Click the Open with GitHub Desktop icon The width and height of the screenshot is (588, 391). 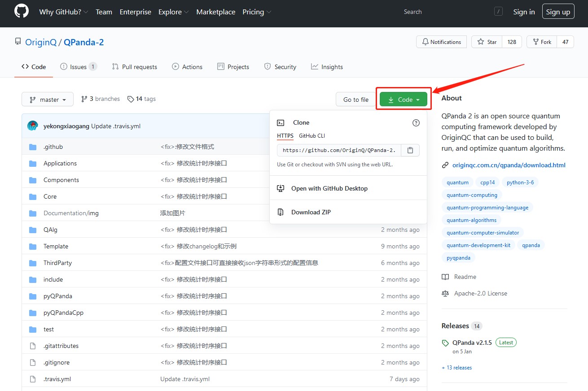pos(281,188)
